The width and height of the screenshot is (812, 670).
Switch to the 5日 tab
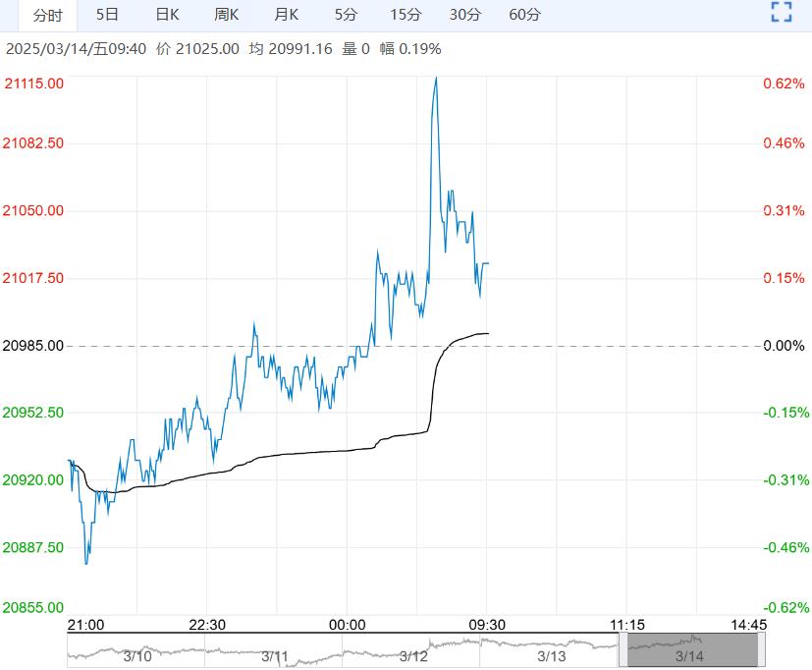(x=107, y=15)
